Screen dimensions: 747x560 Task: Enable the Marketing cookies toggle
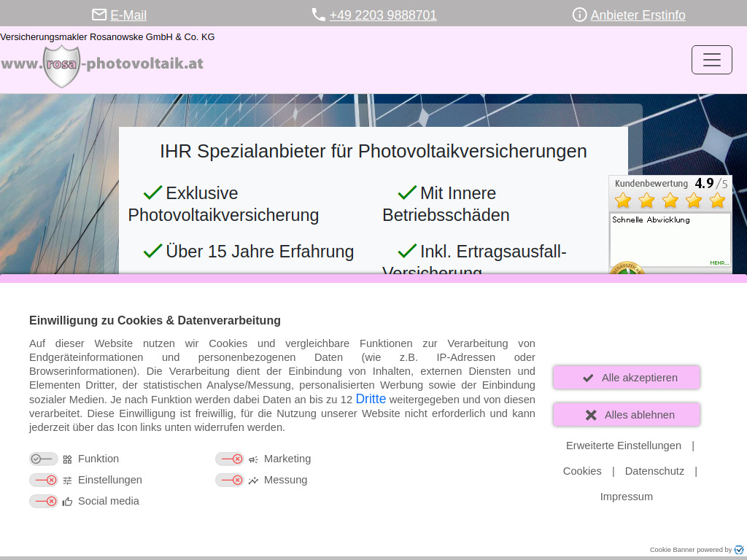click(x=230, y=459)
